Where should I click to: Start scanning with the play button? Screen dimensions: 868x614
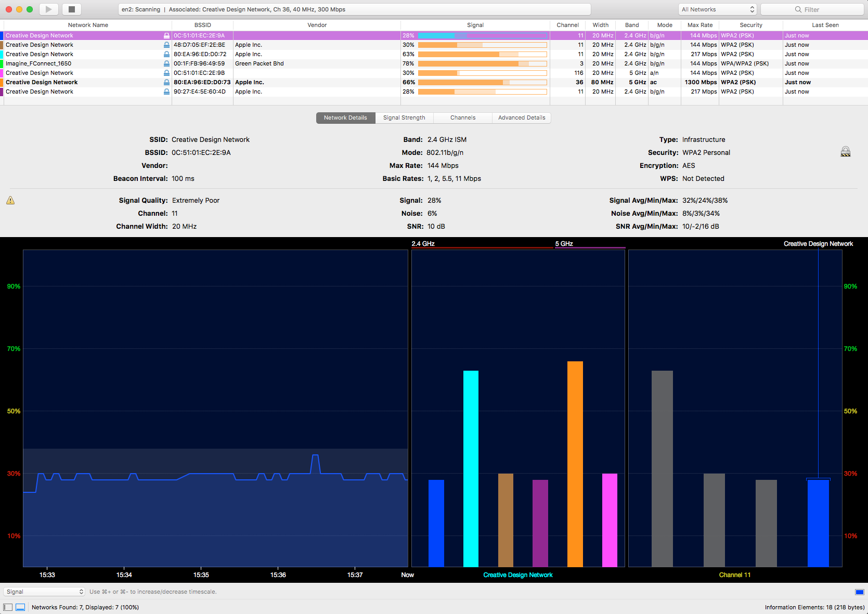point(48,9)
